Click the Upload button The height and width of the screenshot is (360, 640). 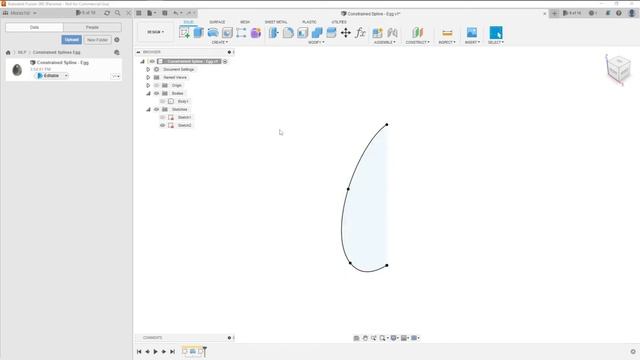(71, 40)
